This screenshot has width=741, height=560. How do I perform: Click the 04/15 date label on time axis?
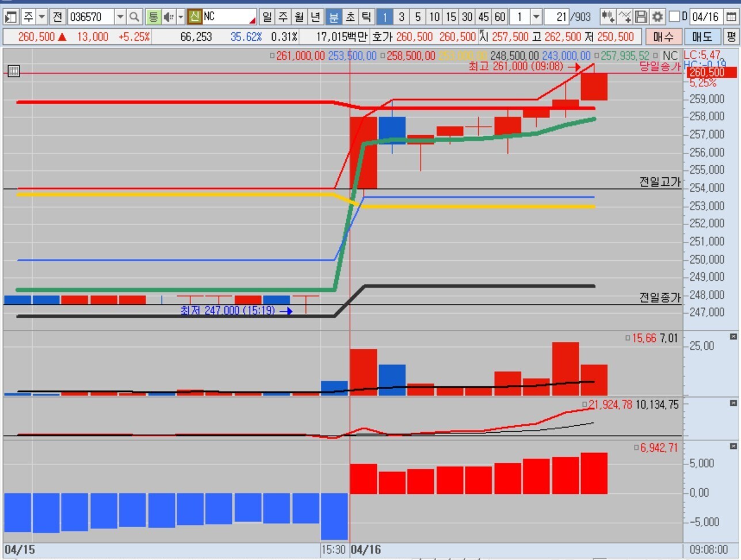tap(20, 550)
